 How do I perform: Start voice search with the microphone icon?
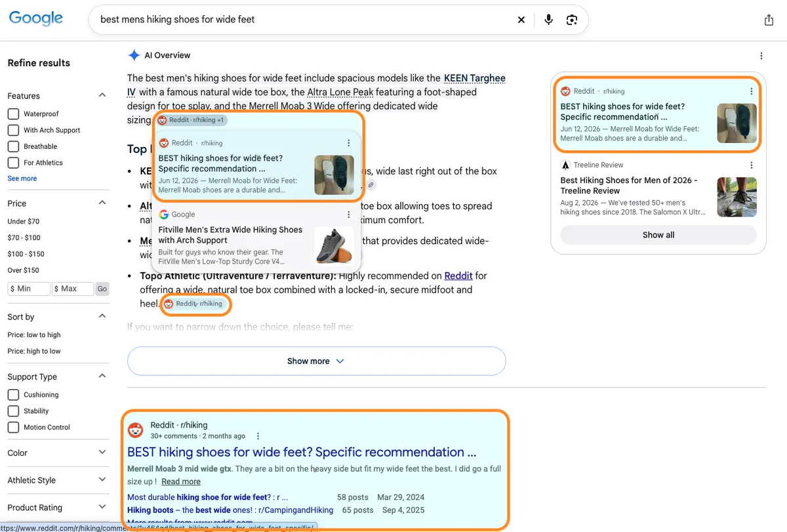(549, 20)
